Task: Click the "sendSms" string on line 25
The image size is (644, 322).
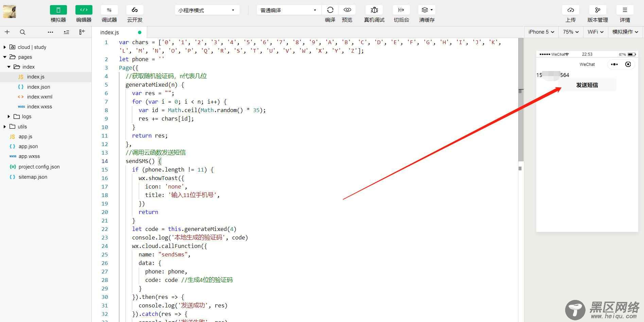Action: pyautogui.click(x=173, y=254)
